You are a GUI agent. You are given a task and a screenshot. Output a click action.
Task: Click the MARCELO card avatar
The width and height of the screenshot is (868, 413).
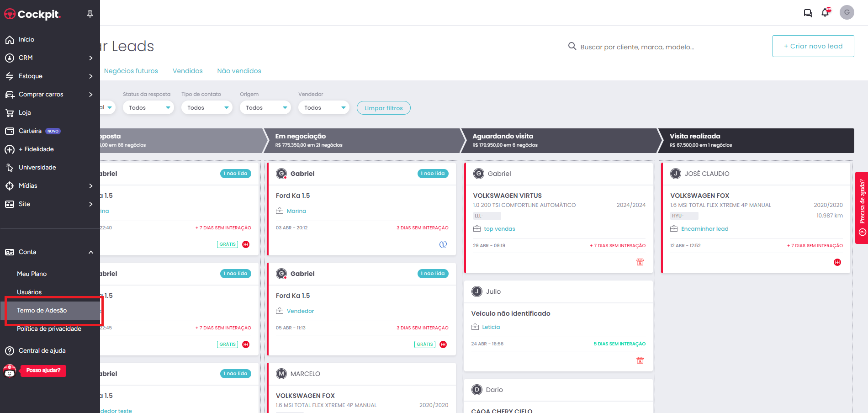tap(282, 374)
